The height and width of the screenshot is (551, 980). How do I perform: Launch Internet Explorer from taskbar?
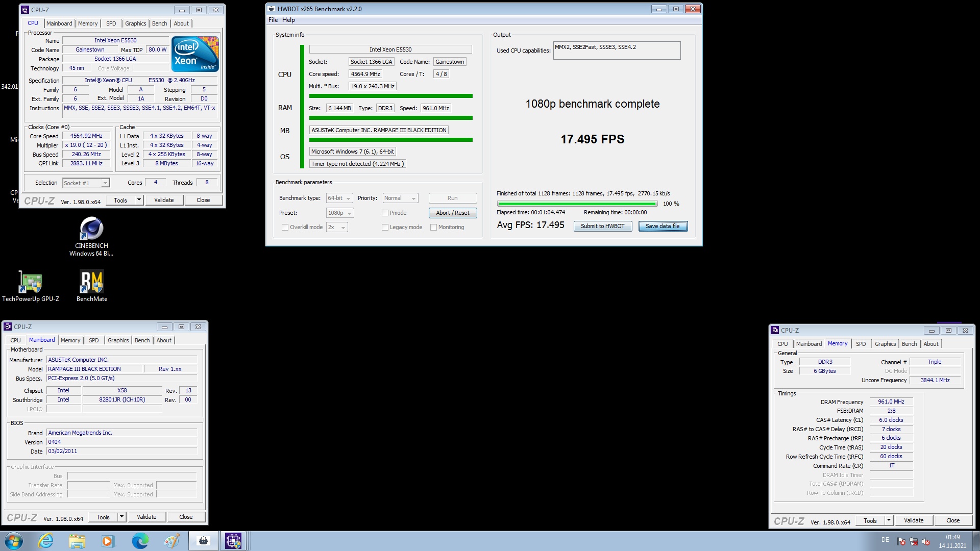46,541
